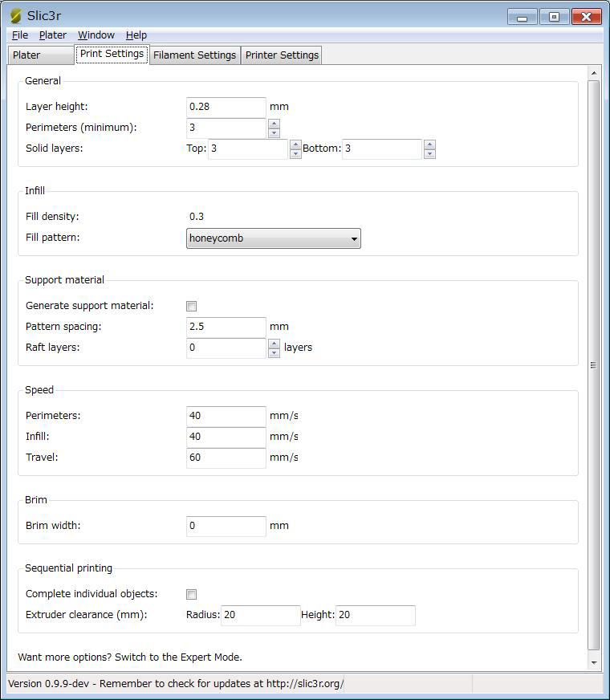Increase Perimeters (minimum) with up arrow
The width and height of the screenshot is (610, 700).
coord(274,124)
